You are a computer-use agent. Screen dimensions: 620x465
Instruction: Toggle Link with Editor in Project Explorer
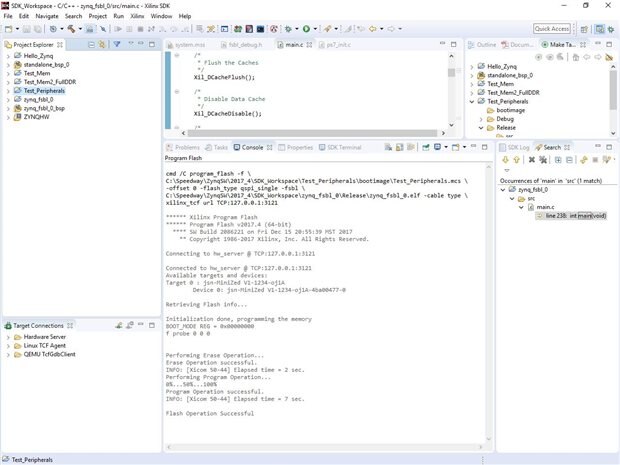(101, 45)
